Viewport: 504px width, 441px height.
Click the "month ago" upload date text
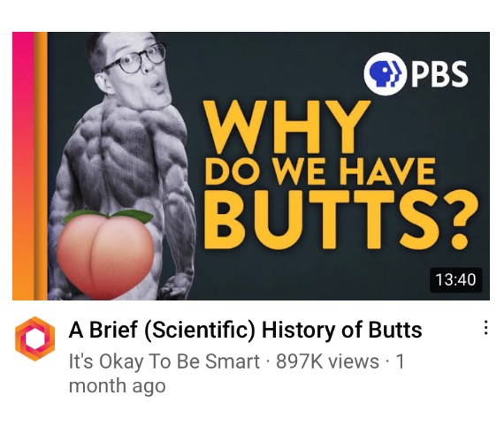click(118, 385)
